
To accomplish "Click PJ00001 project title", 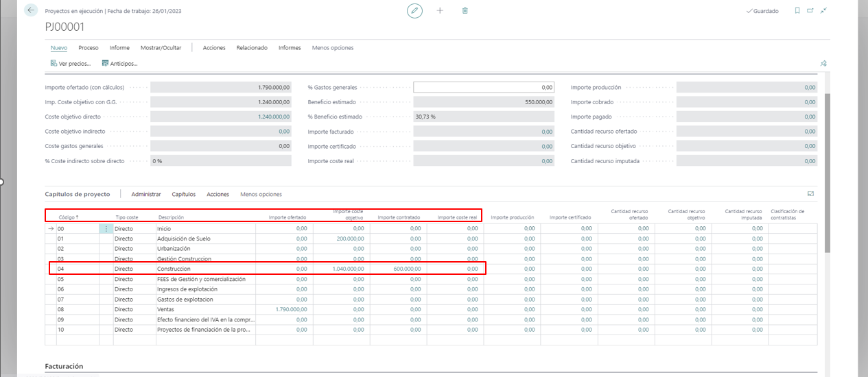I will 64,27.
